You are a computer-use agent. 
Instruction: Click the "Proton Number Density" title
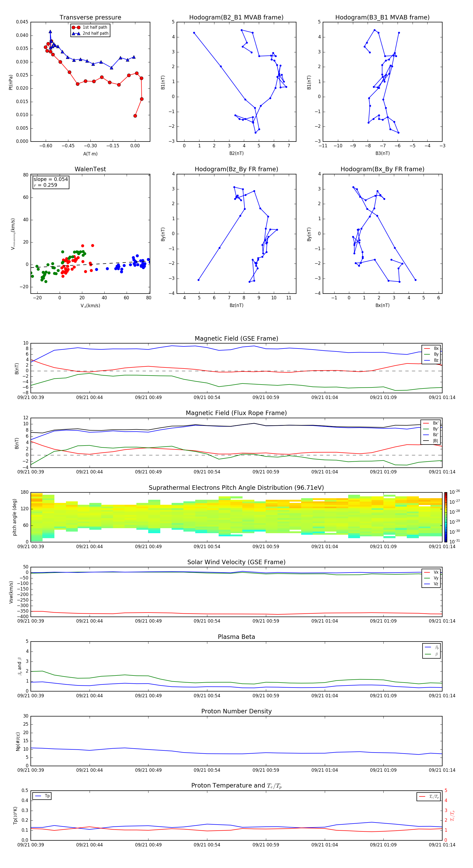(x=236, y=711)
